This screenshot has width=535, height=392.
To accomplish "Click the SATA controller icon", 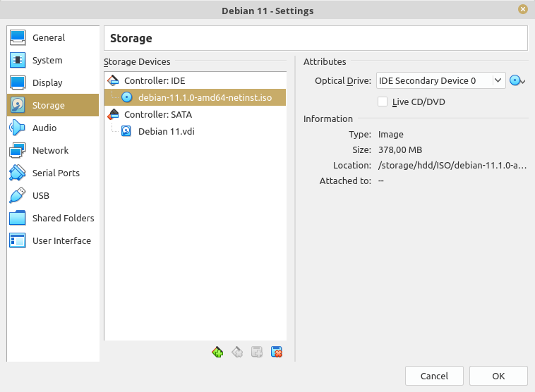I will point(113,114).
